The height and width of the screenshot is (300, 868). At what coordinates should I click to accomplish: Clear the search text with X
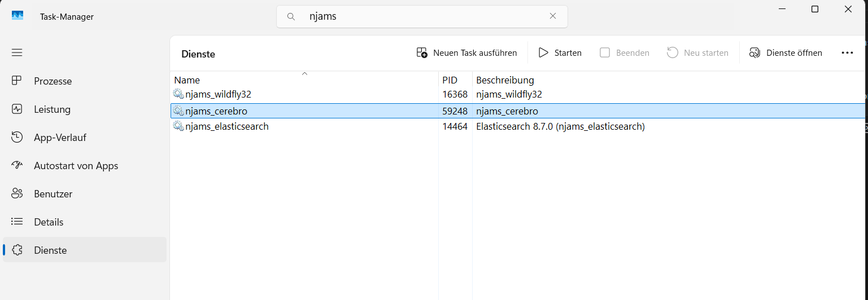coord(553,16)
